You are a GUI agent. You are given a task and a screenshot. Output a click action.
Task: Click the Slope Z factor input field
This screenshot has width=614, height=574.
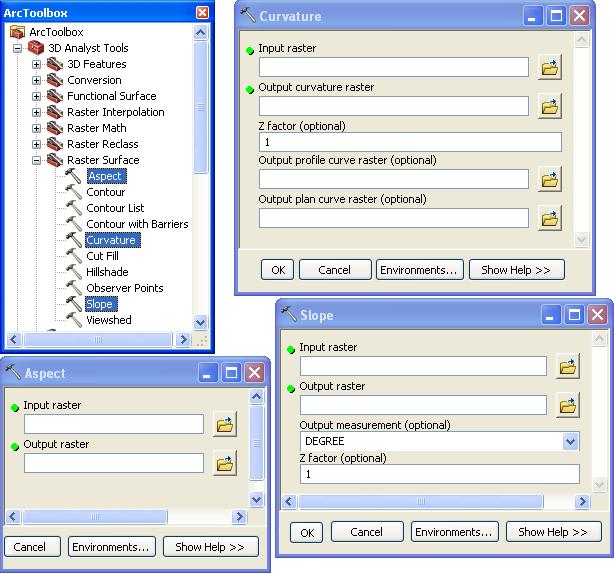click(440, 474)
